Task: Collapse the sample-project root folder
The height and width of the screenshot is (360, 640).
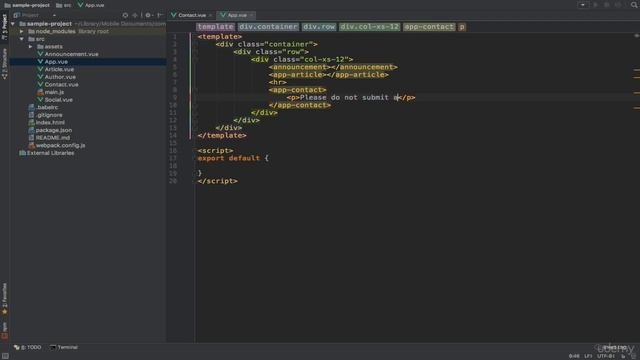Action: [13, 24]
